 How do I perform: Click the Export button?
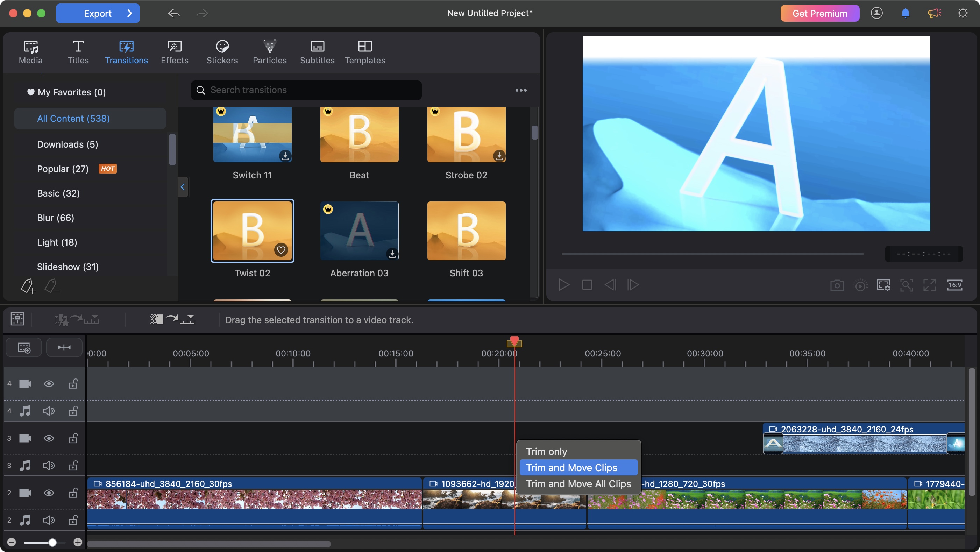pos(98,13)
